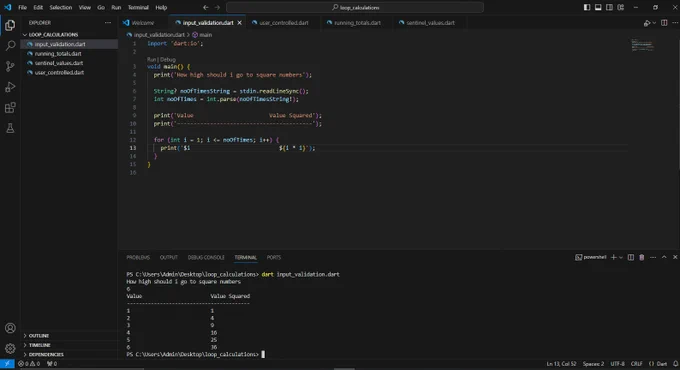Open the run options dropdown arrow

[654, 23]
